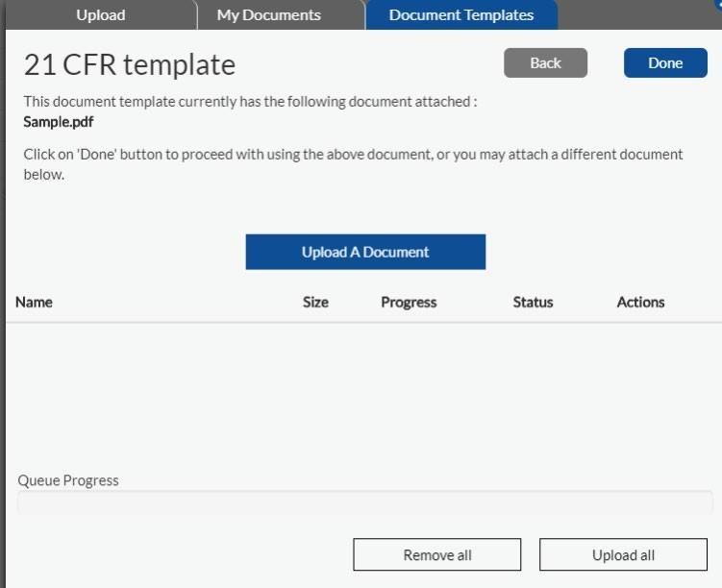The height and width of the screenshot is (588, 722).
Task: Click the Upload all button
Action: click(x=623, y=555)
